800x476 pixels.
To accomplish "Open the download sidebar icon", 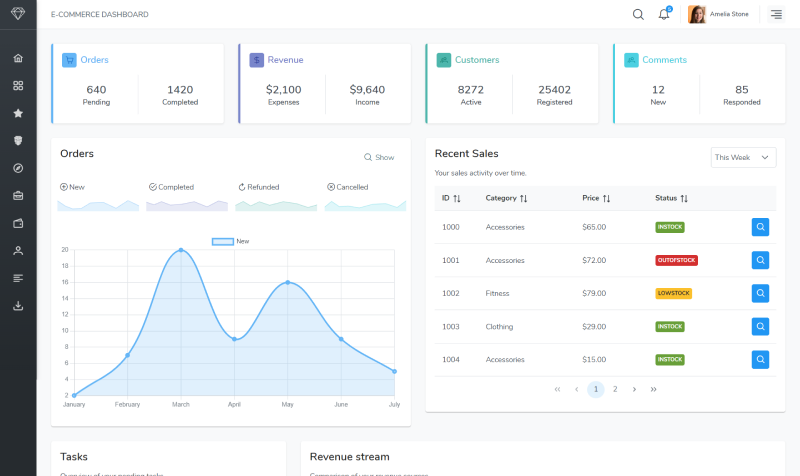I will pos(18,306).
